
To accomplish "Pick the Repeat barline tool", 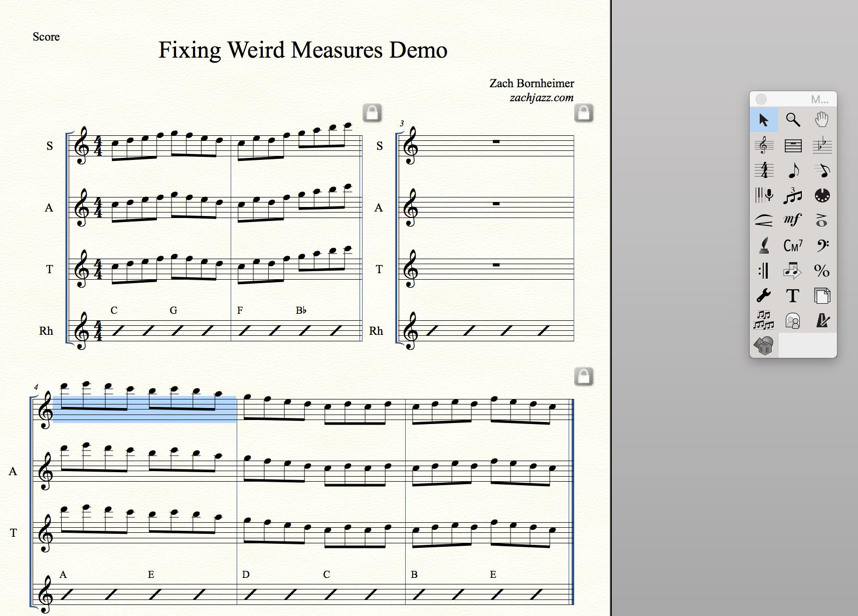I will (x=764, y=271).
